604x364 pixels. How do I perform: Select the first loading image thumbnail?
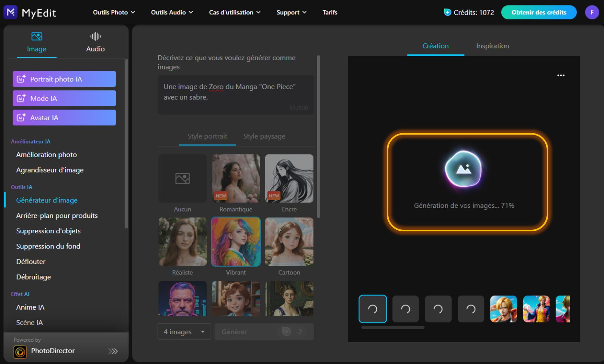[x=373, y=309]
